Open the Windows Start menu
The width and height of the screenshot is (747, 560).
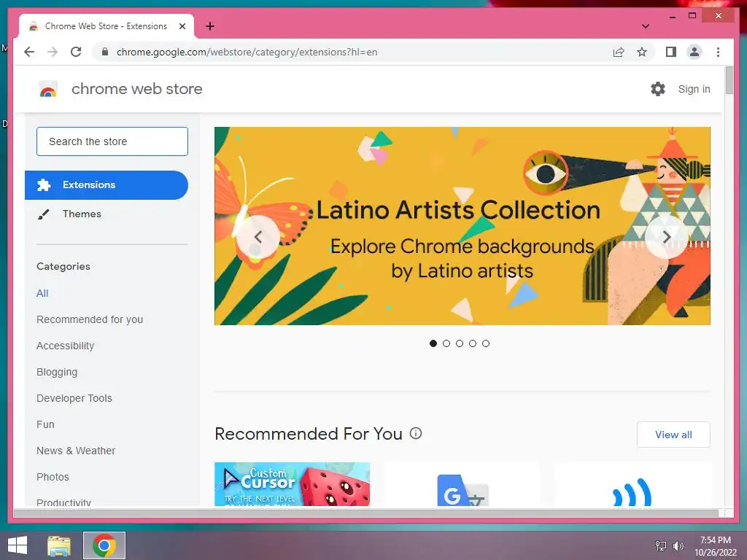tap(18, 545)
